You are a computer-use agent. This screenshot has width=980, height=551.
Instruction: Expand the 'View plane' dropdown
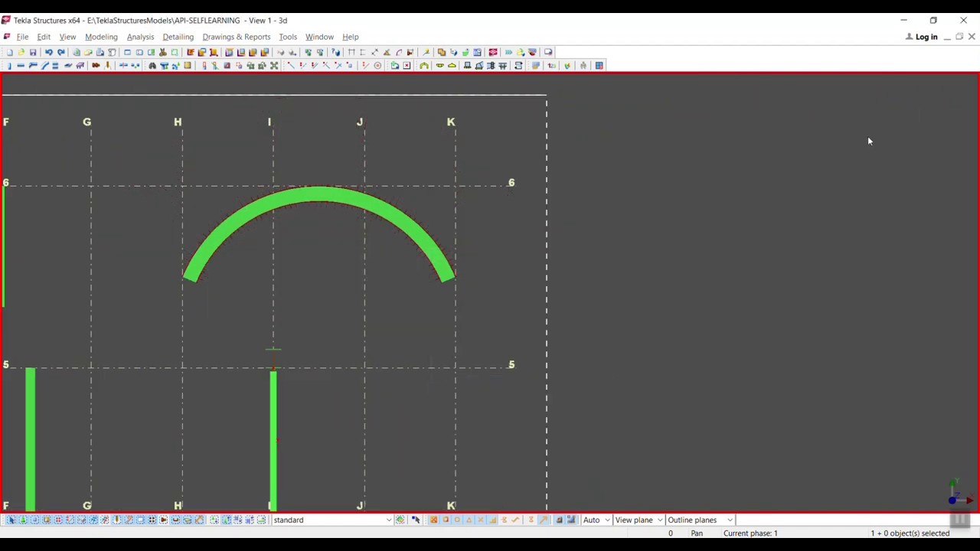[639, 520]
